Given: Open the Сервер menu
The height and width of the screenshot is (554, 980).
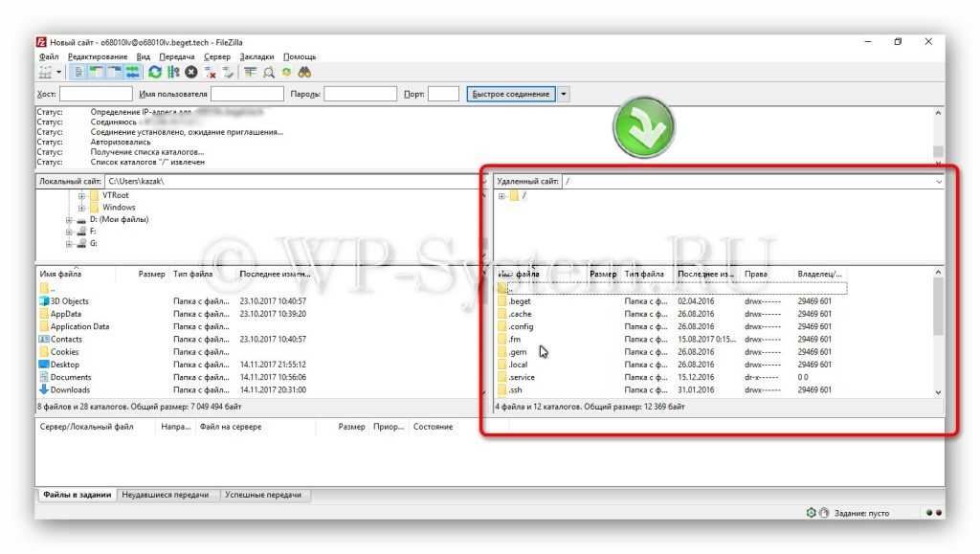Looking at the screenshot, I should (x=217, y=56).
